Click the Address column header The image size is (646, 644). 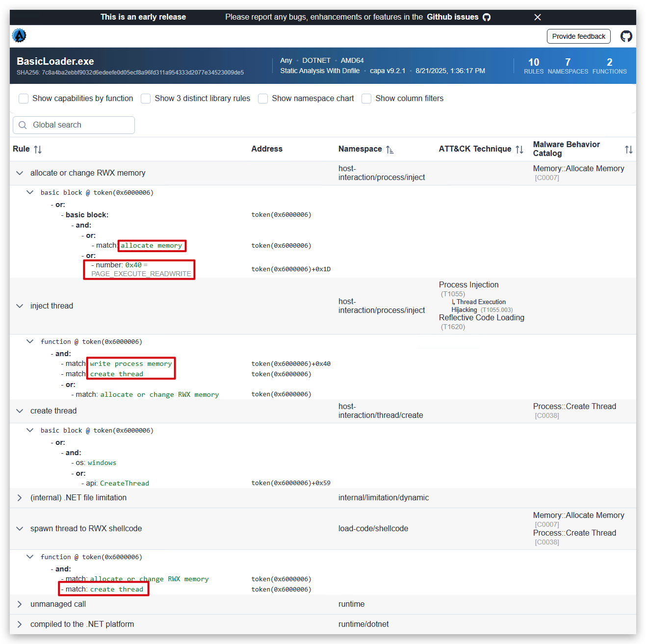[267, 149]
